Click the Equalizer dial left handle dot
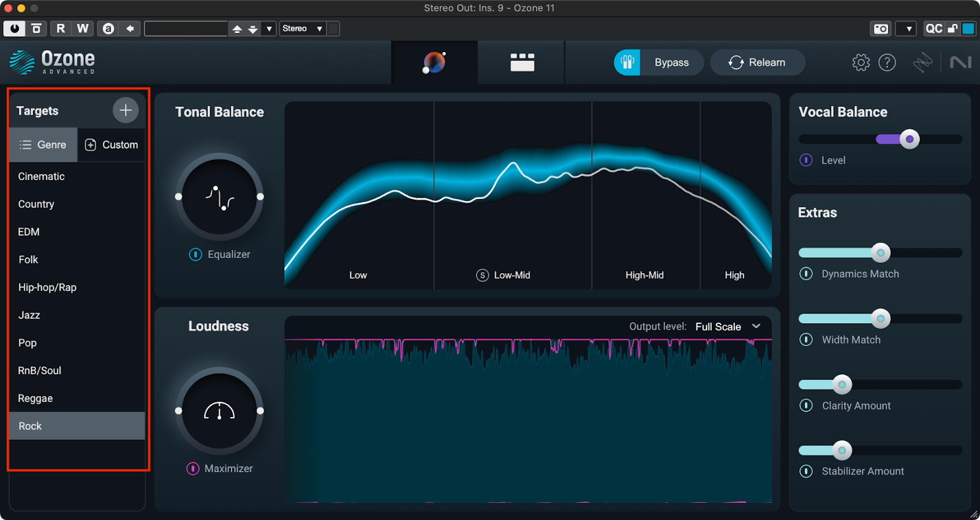 [178, 197]
